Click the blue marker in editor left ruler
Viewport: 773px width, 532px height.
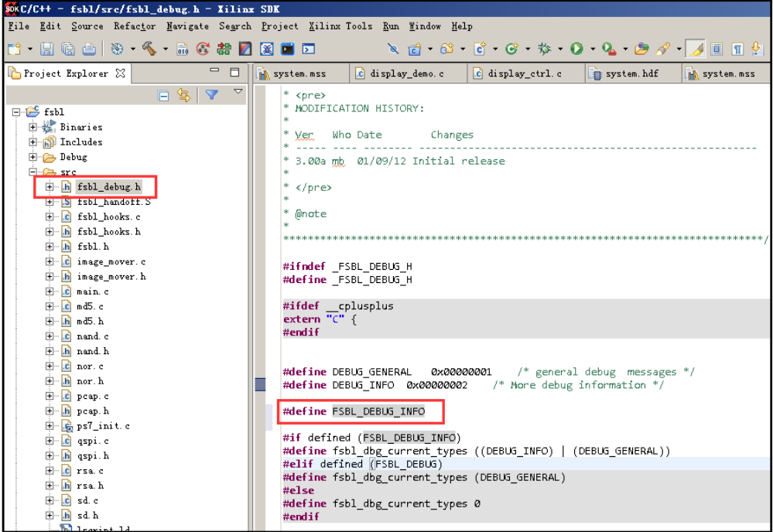click(x=260, y=384)
